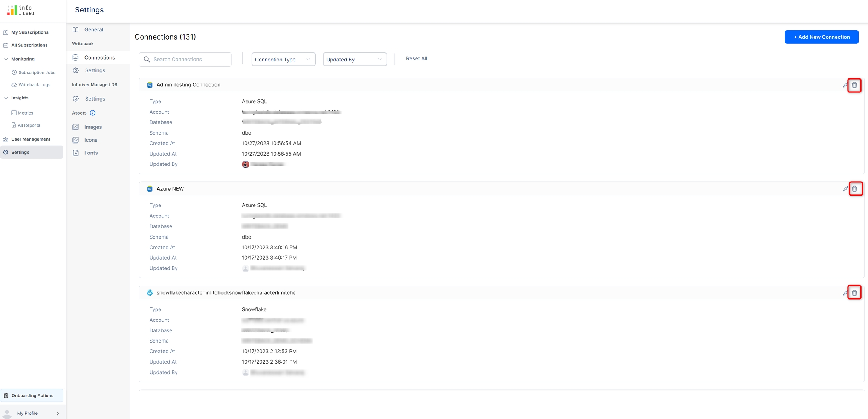
Task: Open the General settings tab
Action: (x=93, y=29)
